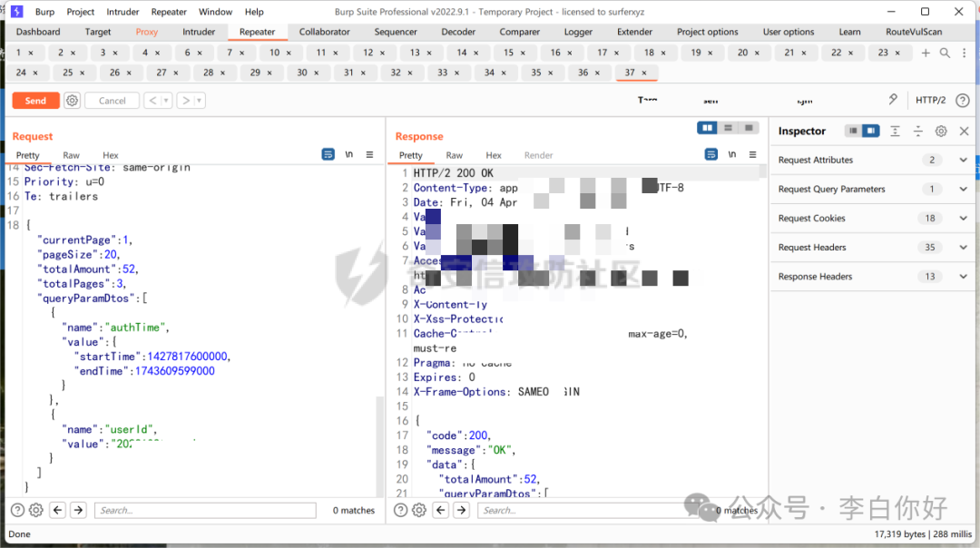Click the Cancel button
980x548 pixels.
click(x=112, y=101)
